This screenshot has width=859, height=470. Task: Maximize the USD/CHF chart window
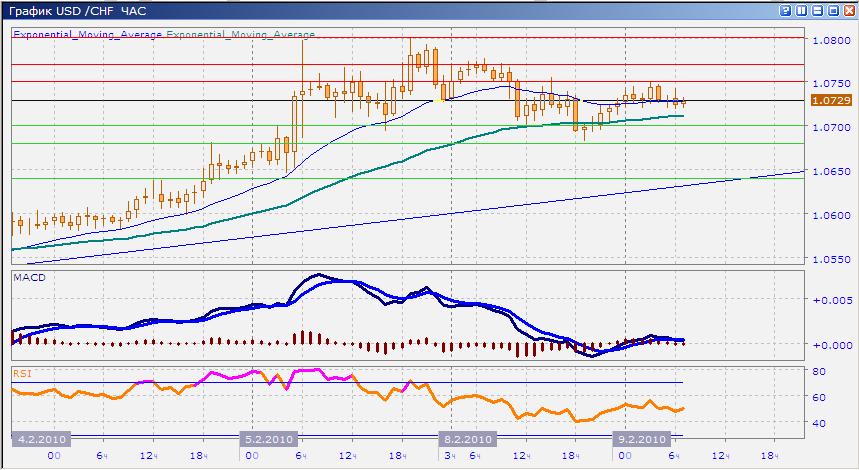pos(833,10)
